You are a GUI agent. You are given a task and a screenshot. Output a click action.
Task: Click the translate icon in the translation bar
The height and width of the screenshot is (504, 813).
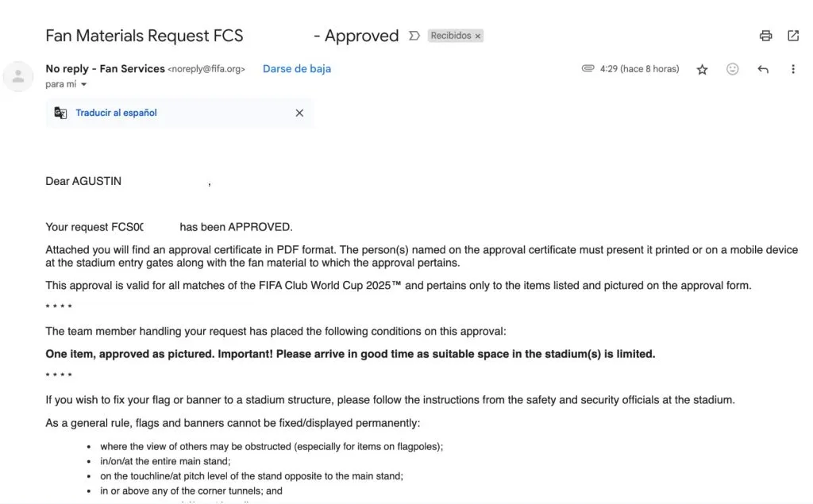click(60, 113)
